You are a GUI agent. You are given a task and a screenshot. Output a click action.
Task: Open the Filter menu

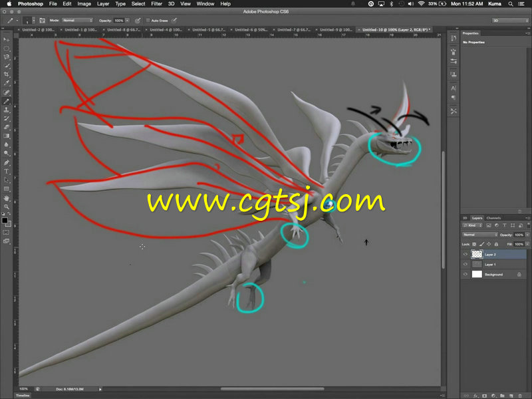click(156, 4)
